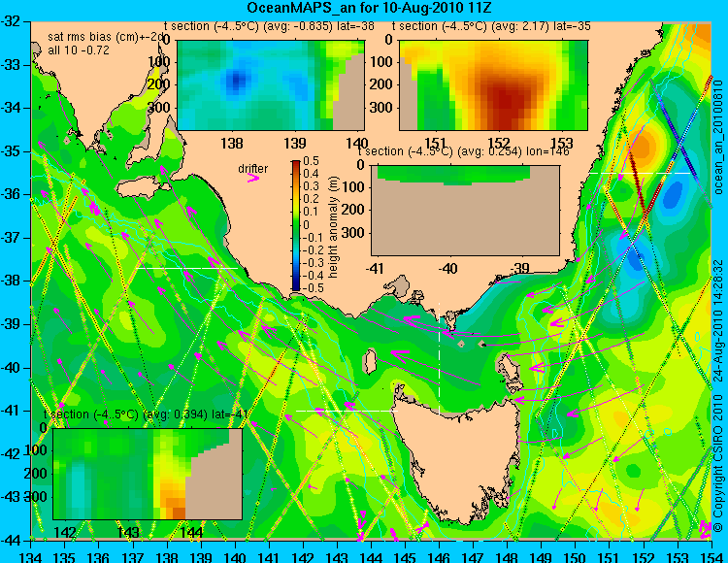Click King Island in Bass Strait
The height and width of the screenshot is (563, 728).
coord(370,362)
